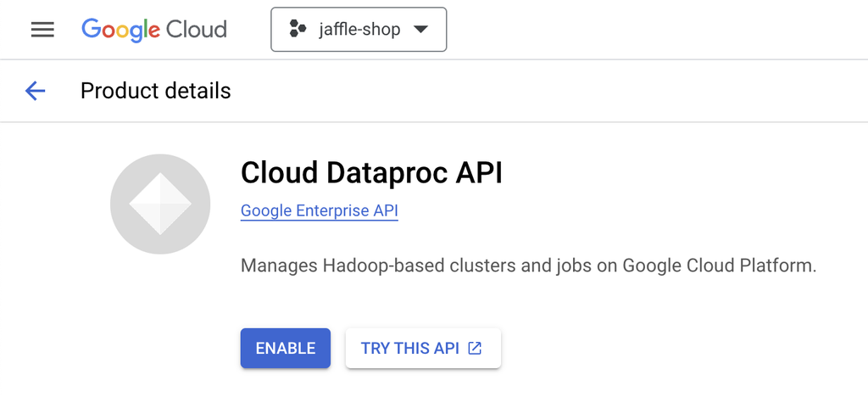Click the Cloud Dataproc API diamond logo
This screenshot has height=397, width=868.
coord(160,204)
